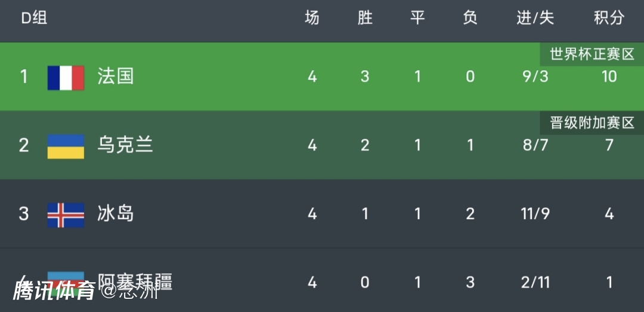
Task: Click the D组 group header
Action: coord(34,18)
